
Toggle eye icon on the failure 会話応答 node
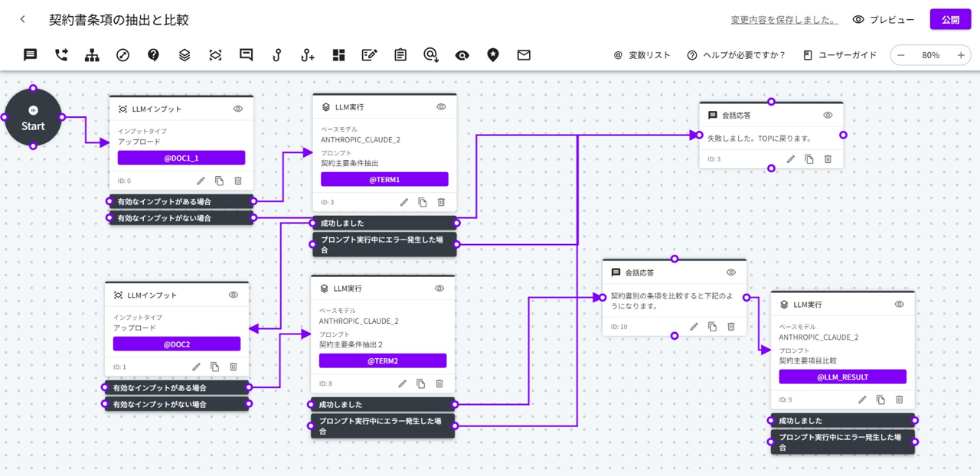click(828, 116)
